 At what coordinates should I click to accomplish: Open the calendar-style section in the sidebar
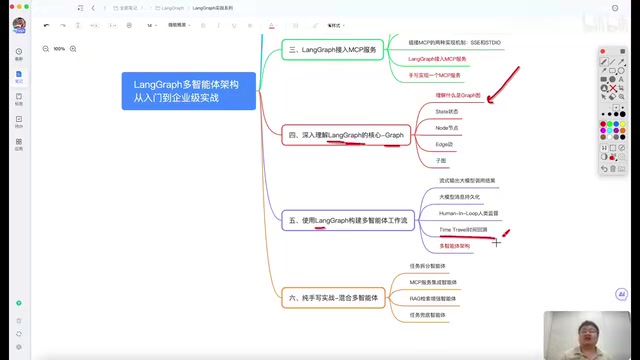[19, 99]
